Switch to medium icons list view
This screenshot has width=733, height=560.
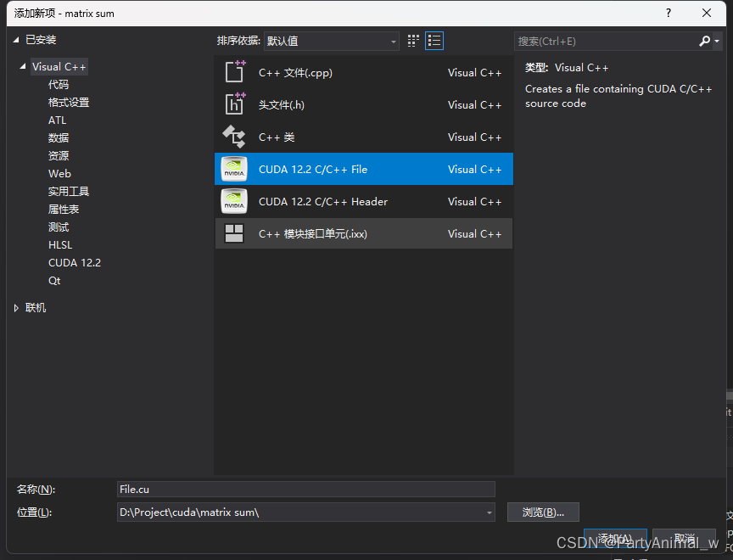[x=434, y=41]
